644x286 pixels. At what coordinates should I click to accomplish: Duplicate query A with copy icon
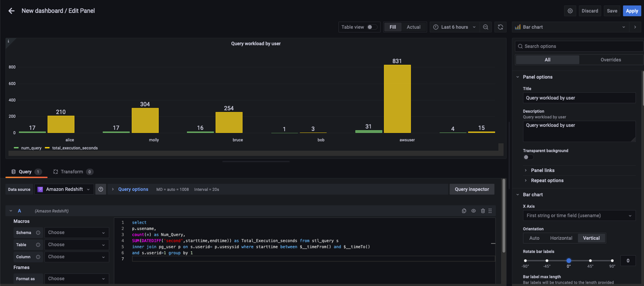click(464, 211)
